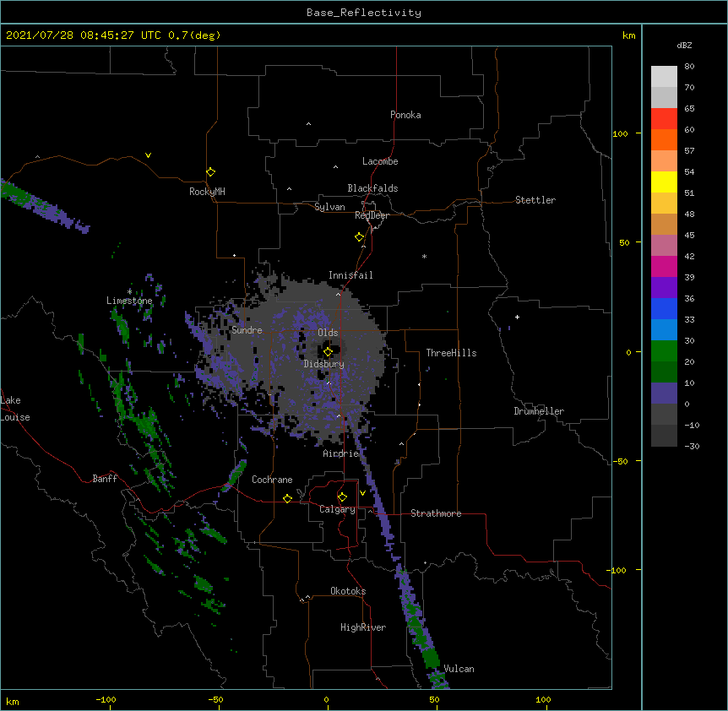Viewport: 728px width, 711px height.
Task: Click the white plus marker northwest of Drumheller
Action: pos(517,317)
